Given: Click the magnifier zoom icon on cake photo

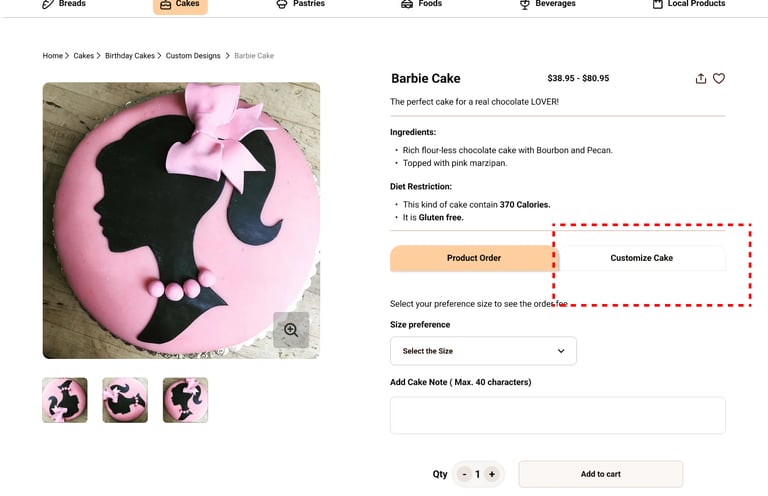Looking at the screenshot, I should pyautogui.click(x=291, y=330).
